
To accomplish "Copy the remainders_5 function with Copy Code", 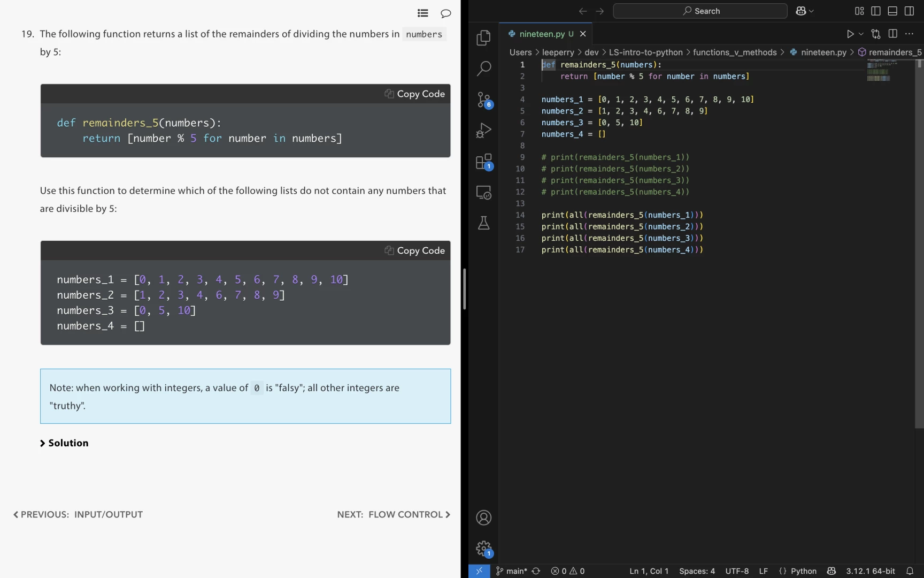I will [414, 93].
